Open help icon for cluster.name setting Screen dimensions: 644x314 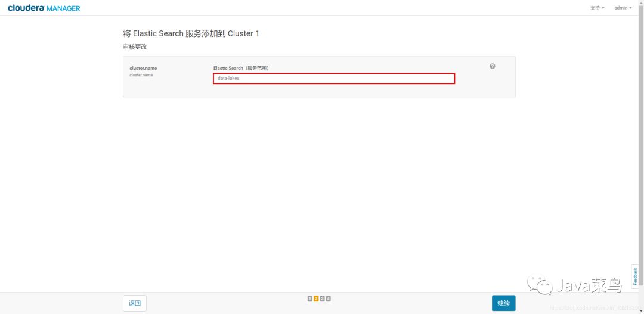(x=493, y=66)
